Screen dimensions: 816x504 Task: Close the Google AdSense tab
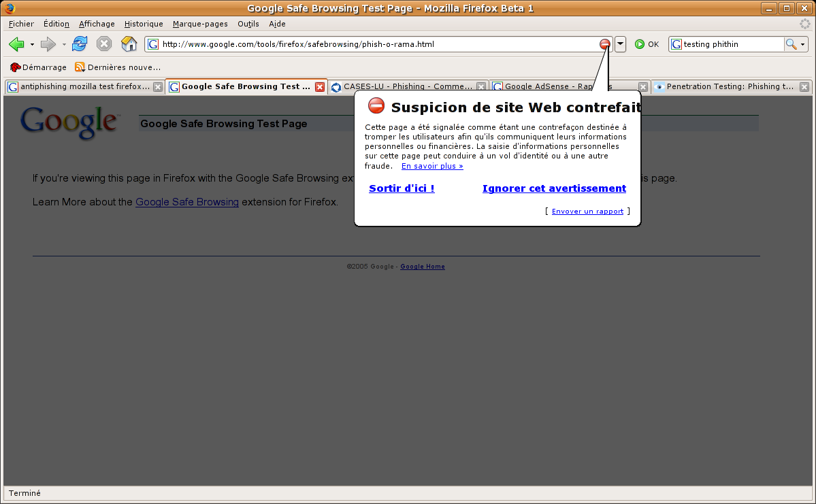click(x=643, y=87)
